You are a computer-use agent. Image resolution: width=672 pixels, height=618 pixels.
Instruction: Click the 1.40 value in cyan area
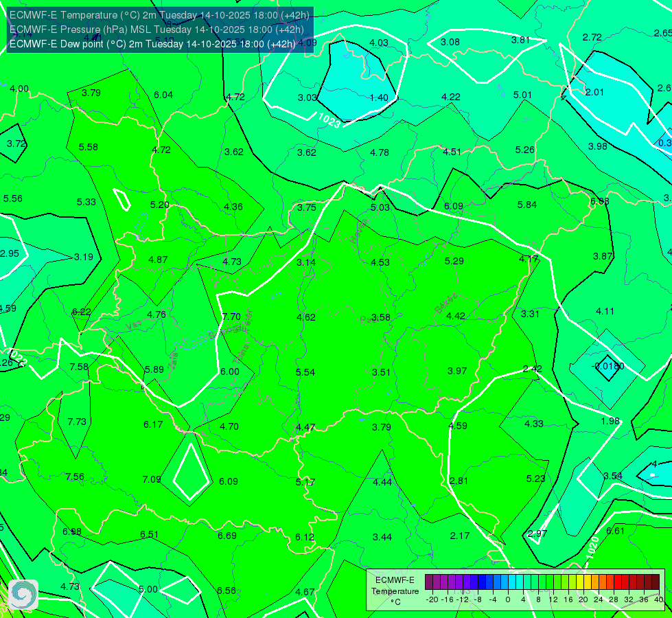[x=379, y=98]
